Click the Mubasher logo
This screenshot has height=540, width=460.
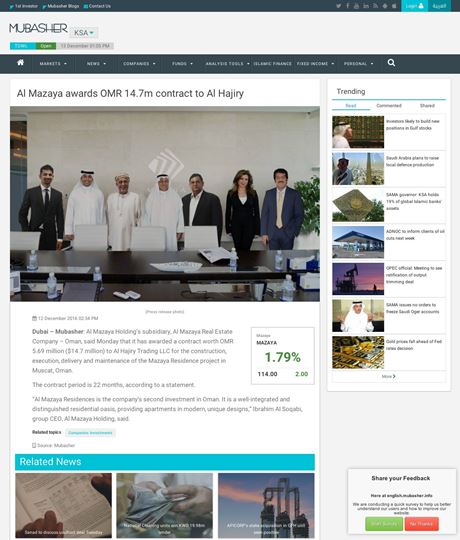click(x=38, y=28)
